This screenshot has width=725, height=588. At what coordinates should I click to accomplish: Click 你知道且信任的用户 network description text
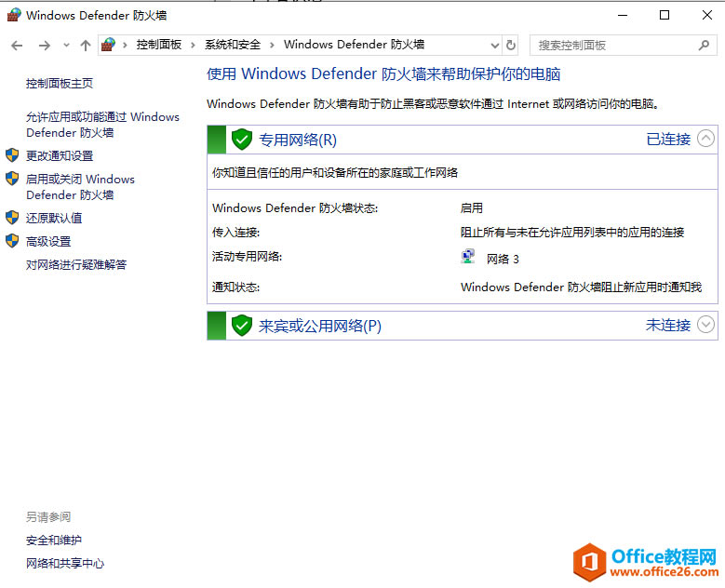coord(335,173)
